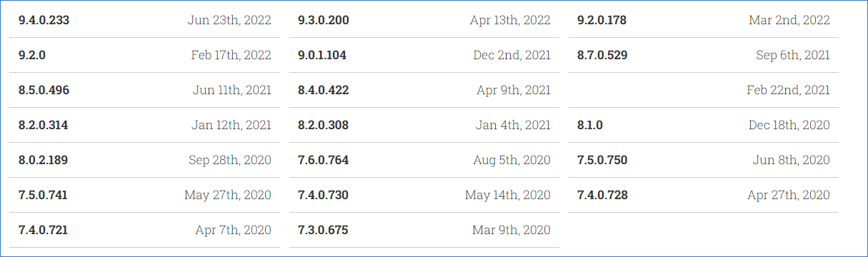Open the 9.2.0.178 version link
The height and width of the screenshot is (257, 868).
602,20
